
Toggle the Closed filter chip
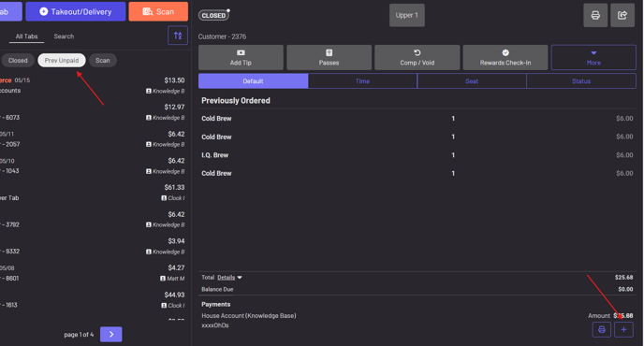click(18, 61)
